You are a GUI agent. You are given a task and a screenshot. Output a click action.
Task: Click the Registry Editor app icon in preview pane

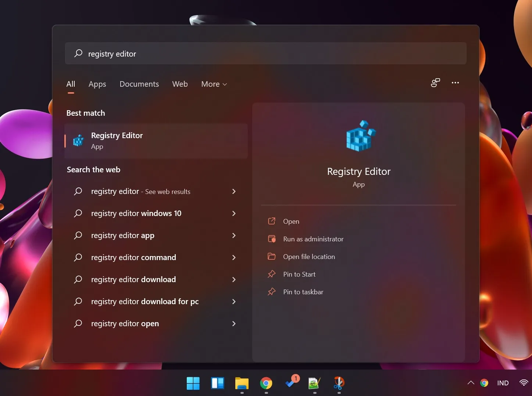[358, 136]
